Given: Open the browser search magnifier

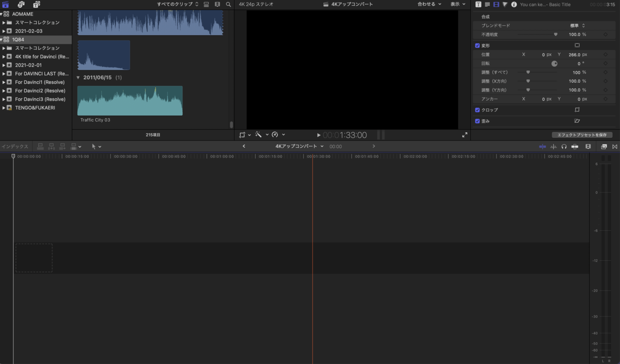Looking at the screenshot, I should [x=228, y=4].
